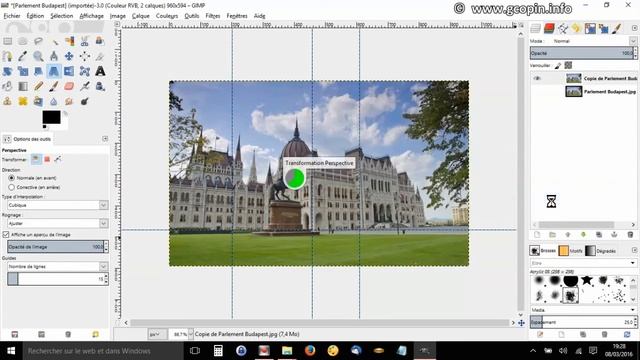Select the Paintbrush tool
This screenshot has width=640, height=360.
pos(54,86)
